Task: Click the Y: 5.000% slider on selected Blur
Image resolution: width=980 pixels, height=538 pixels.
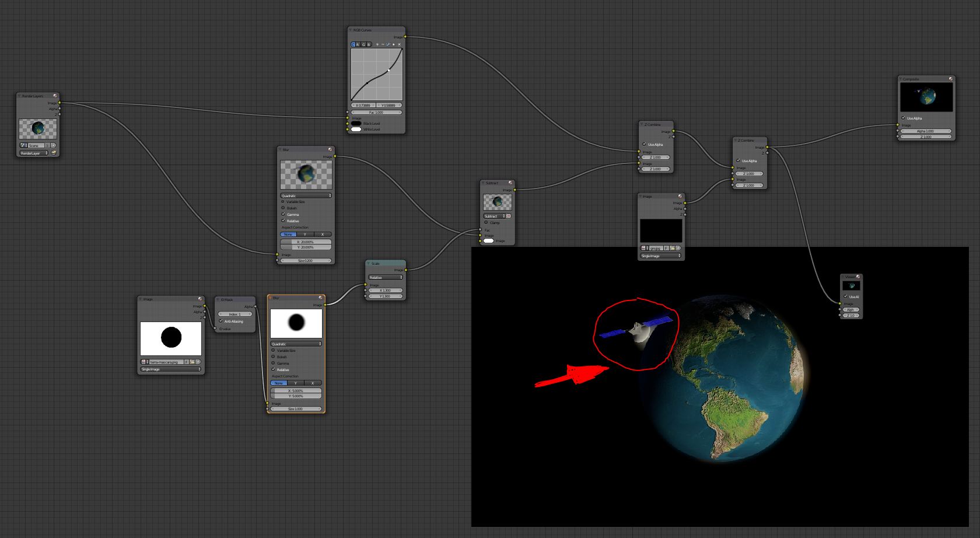Action: pyautogui.click(x=296, y=396)
